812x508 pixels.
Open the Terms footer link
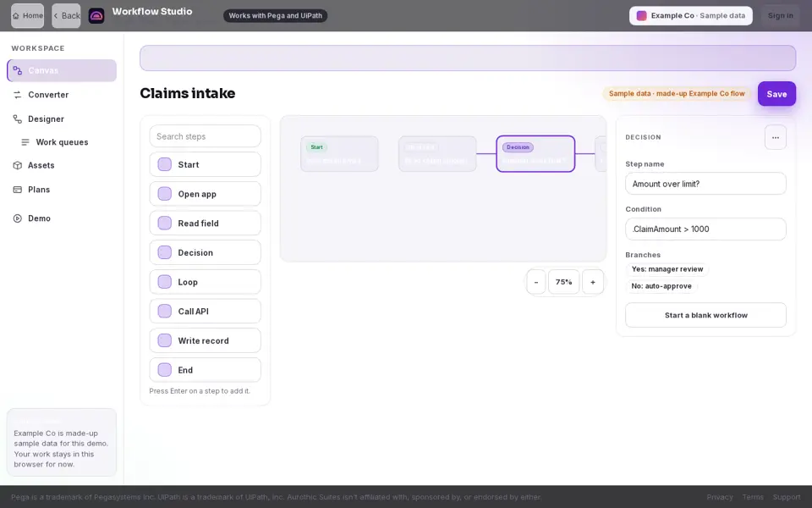tap(753, 497)
